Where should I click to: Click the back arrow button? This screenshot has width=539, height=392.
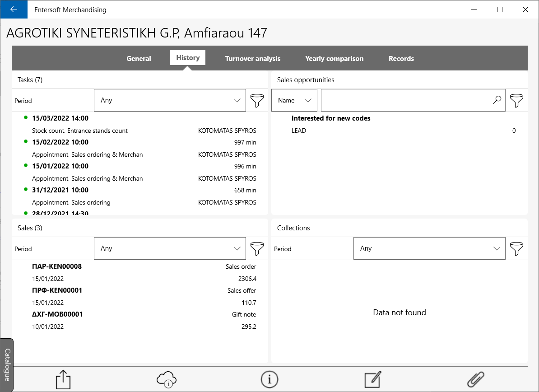(x=14, y=9)
